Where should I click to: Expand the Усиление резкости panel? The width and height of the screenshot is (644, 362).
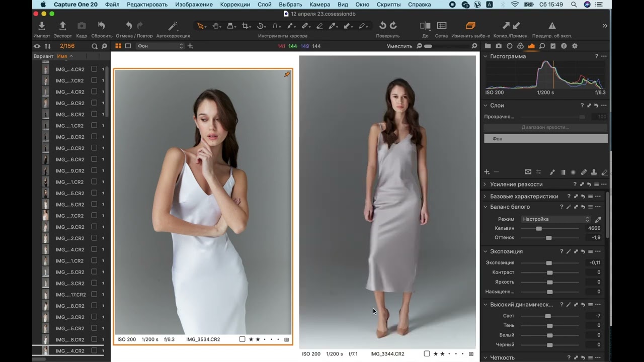(486, 185)
